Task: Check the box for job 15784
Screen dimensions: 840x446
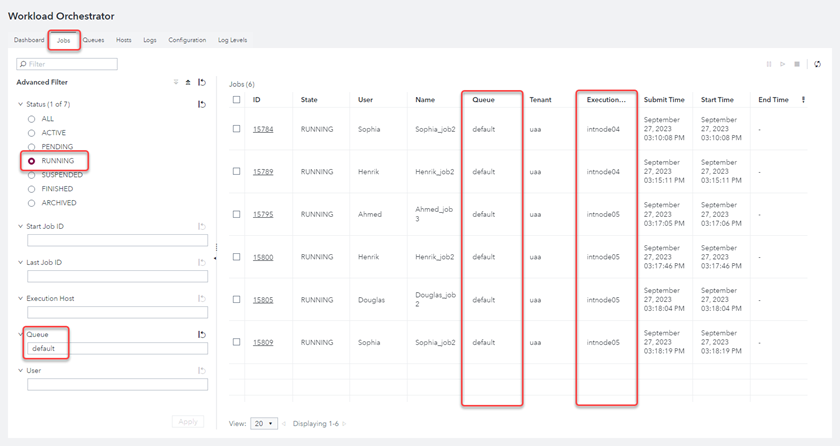Action: [236, 129]
